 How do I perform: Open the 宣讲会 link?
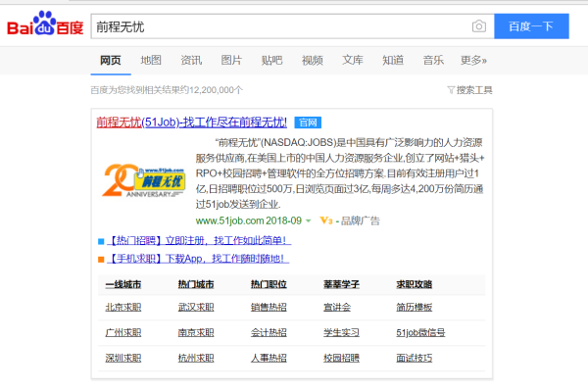337,308
